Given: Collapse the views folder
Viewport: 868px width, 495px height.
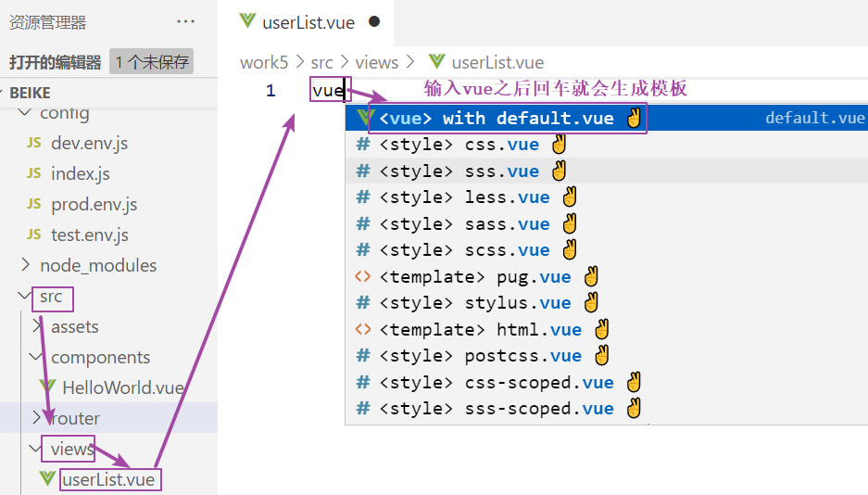Looking at the screenshot, I should [x=37, y=449].
